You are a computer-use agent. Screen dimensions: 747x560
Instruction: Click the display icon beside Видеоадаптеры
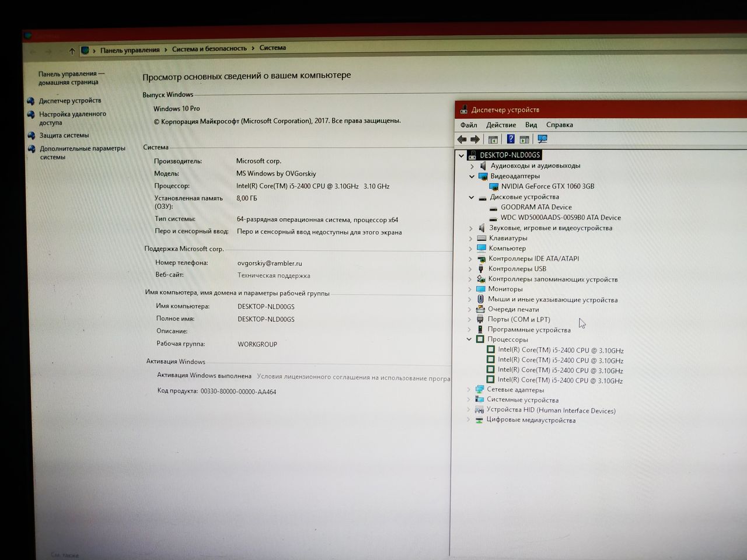[483, 176]
